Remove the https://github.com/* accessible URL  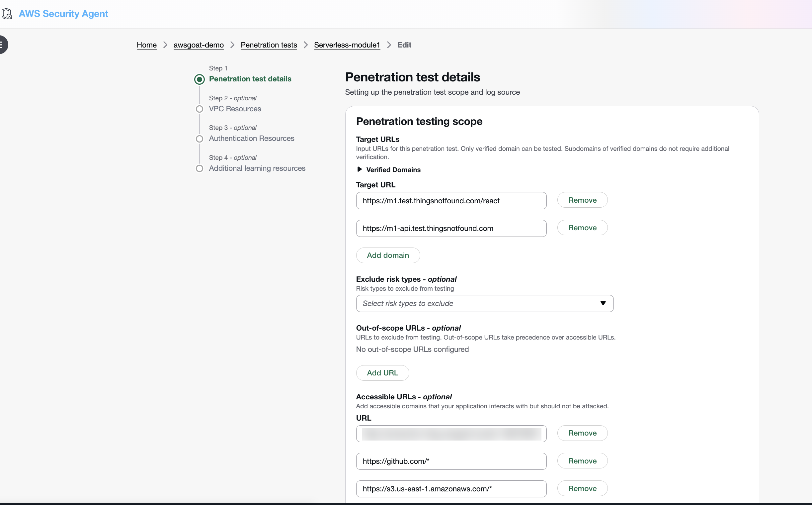[582, 461]
